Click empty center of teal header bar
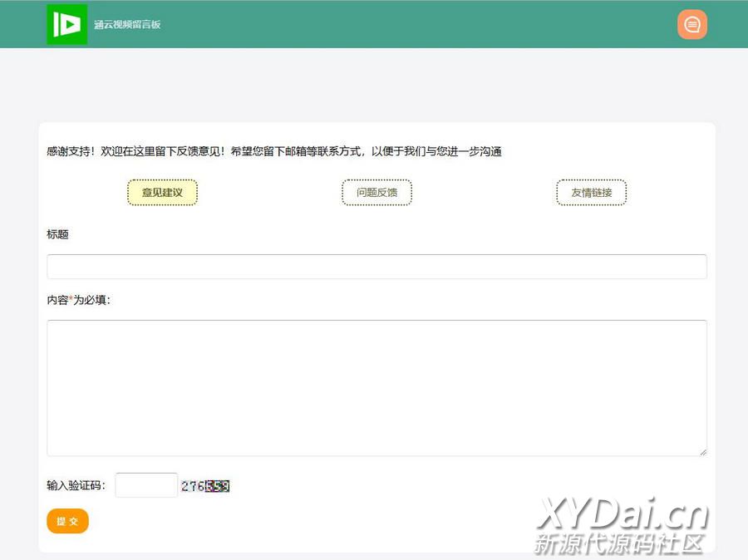This screenshot has height=560, width=748. point(416,25)
